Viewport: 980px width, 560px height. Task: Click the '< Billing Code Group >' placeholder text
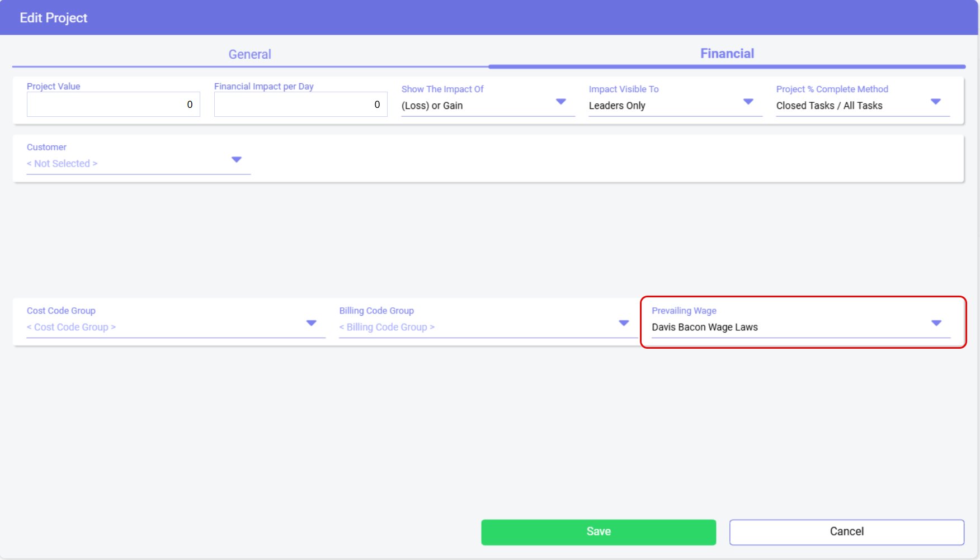coord(387,328)
